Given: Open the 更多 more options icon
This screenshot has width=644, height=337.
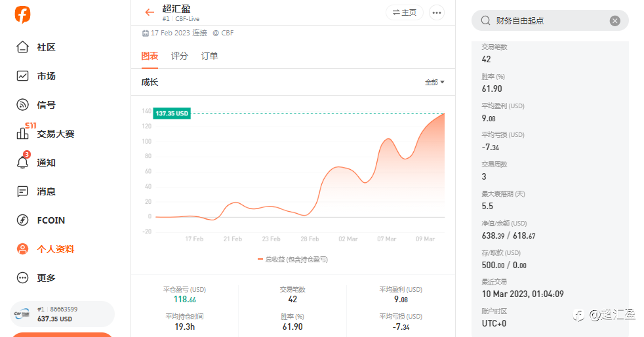Looking at the screenshot, I should [x=22, y=278].
